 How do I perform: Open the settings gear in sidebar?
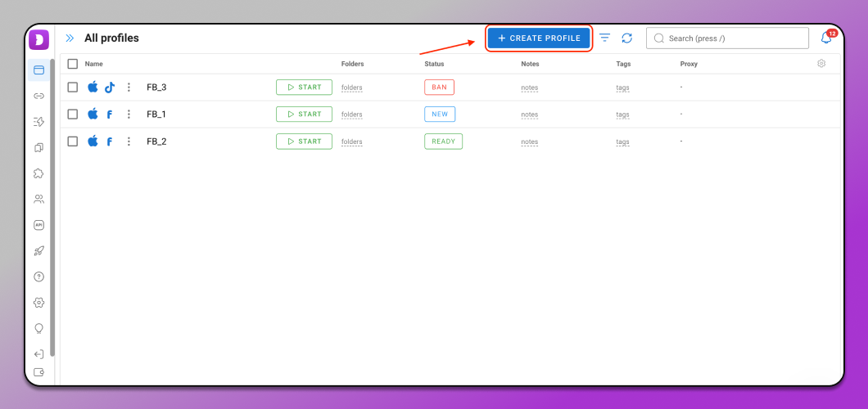(x=38, y=303)
